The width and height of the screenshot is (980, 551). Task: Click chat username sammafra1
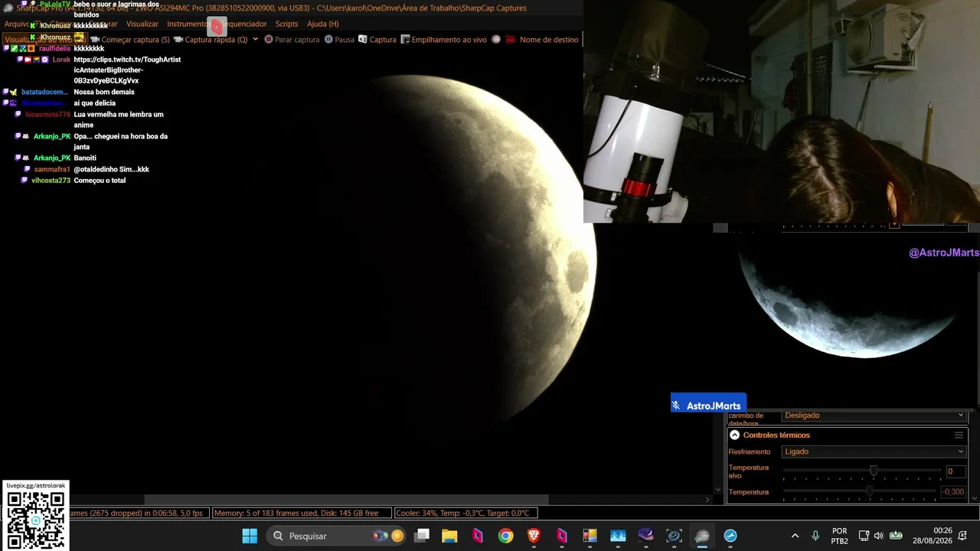point(52,170)
